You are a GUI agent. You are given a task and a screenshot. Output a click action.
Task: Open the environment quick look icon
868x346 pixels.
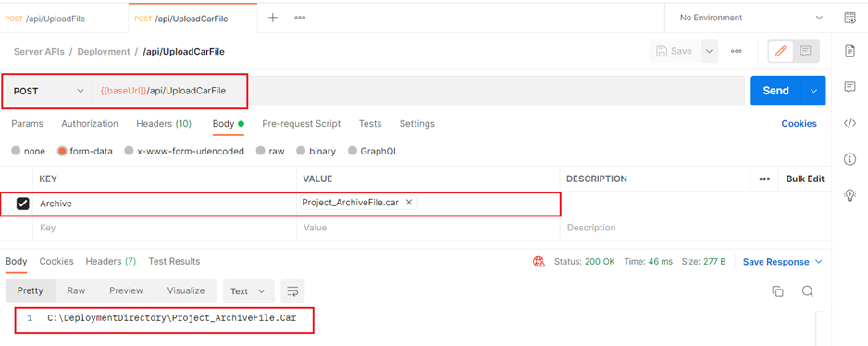(849, 18)
